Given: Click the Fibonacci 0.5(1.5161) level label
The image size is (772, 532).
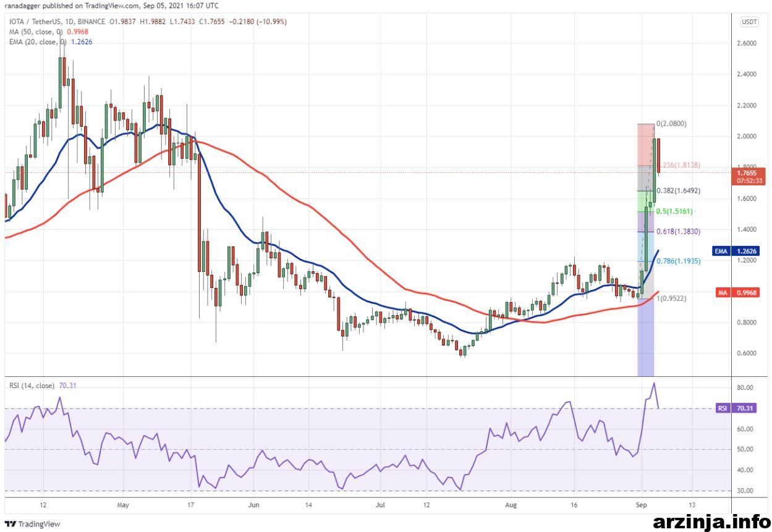Looking at the screenshot, I should pyautogui.click(x=676, y=211).
